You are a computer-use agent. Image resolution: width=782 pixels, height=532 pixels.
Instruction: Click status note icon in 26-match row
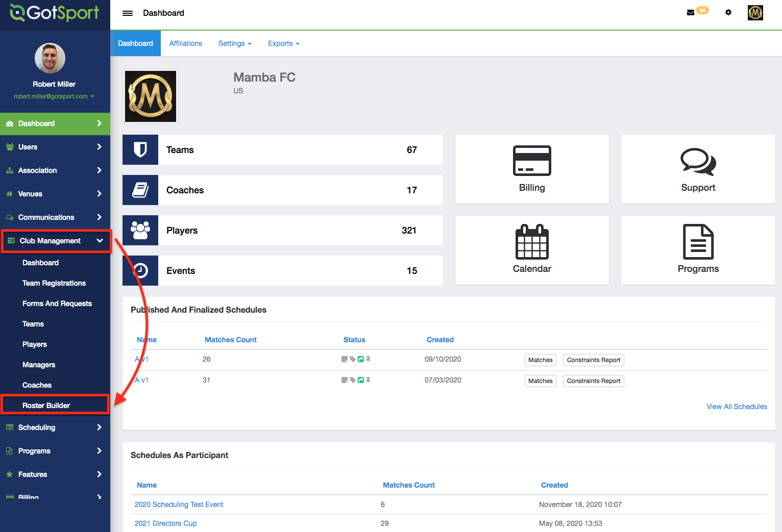(x=345, y=359)
